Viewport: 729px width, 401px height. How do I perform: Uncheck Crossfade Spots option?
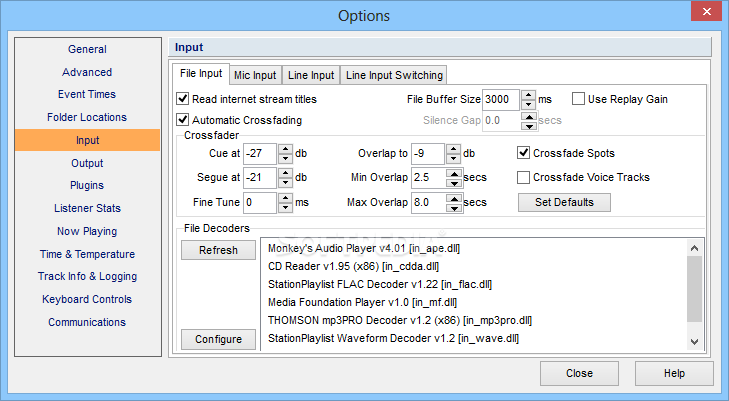click(x=524, y=153)
